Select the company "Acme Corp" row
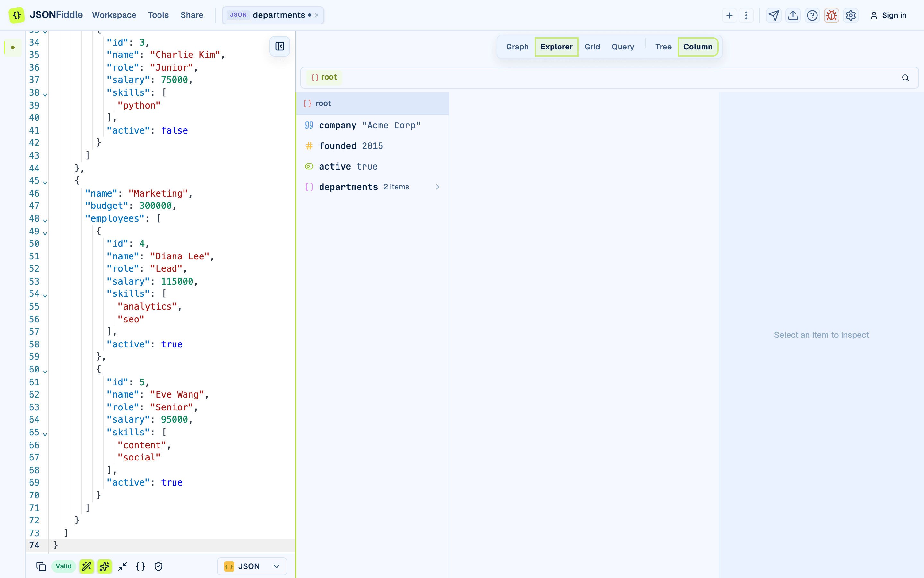 pyautogui.click(x=373, y=125)
